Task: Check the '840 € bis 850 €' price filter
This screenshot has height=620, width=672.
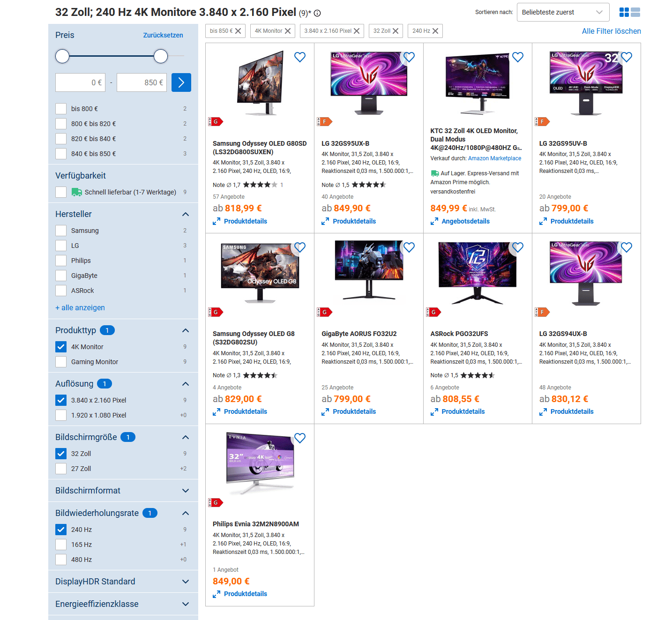Action: coord(61,154)
